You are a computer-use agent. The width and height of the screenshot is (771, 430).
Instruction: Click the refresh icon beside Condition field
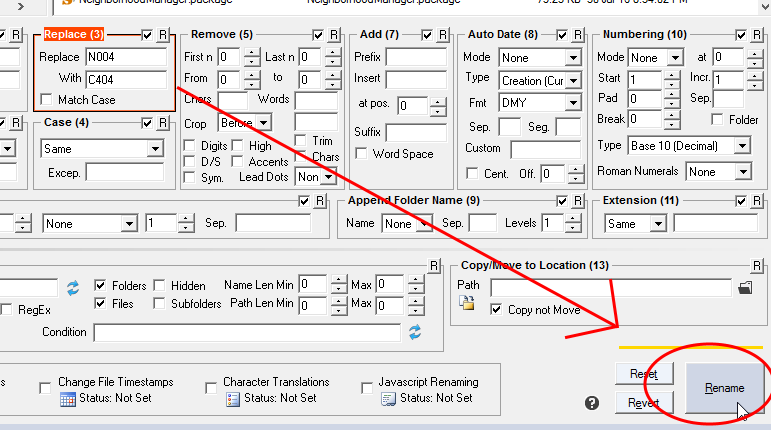point(415,332)
